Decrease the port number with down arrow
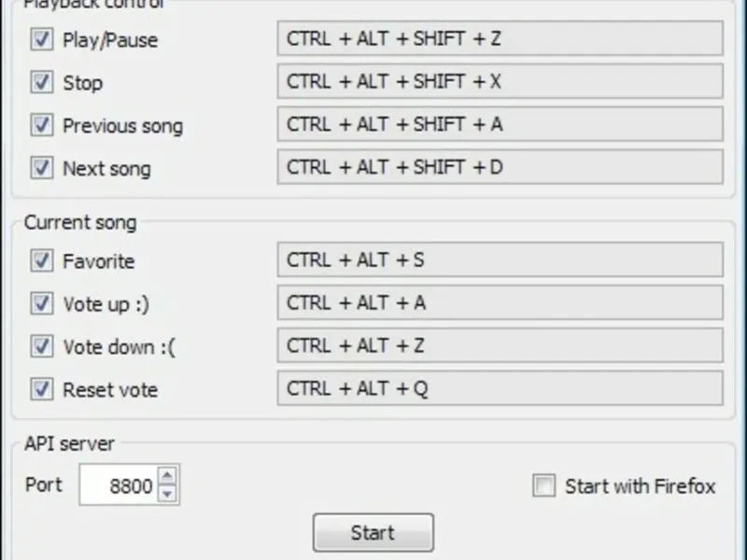 coord(168,495)
